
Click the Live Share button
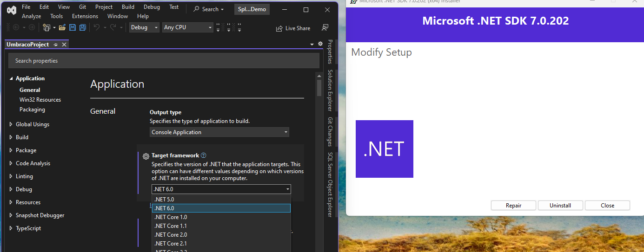(293, 28)
